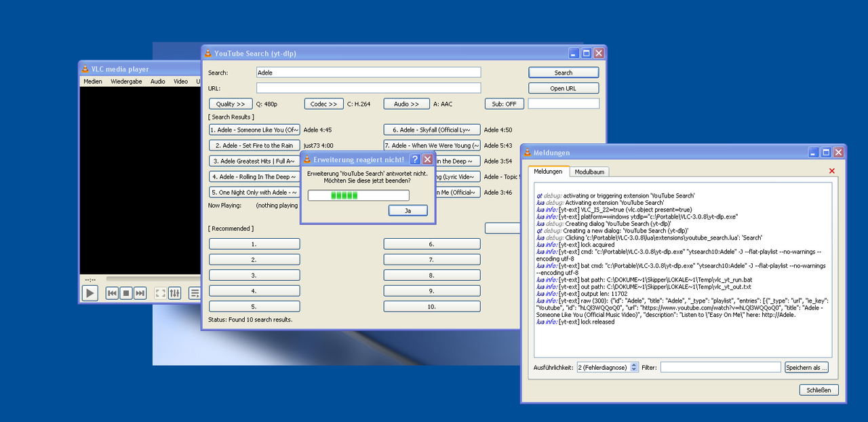Toggle playlist icon in VLC controls
Image resolution: width=868 pixels, height=422 pixels.
[x=195, y=293]
